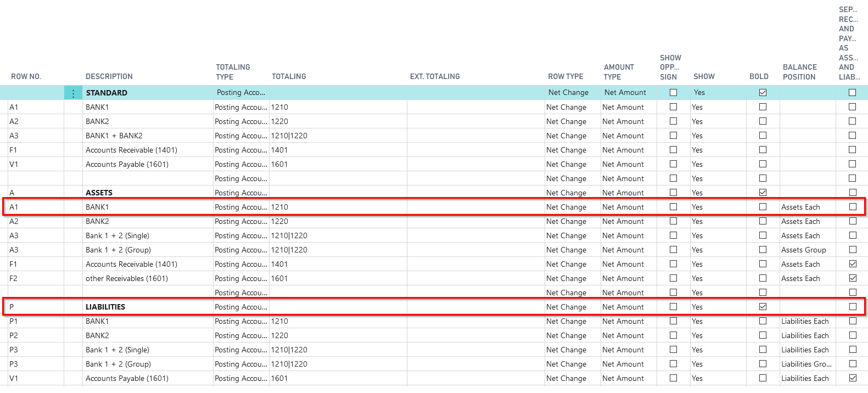Click row number F2 cell
868x393 pixels.
[x=14, y=278]
